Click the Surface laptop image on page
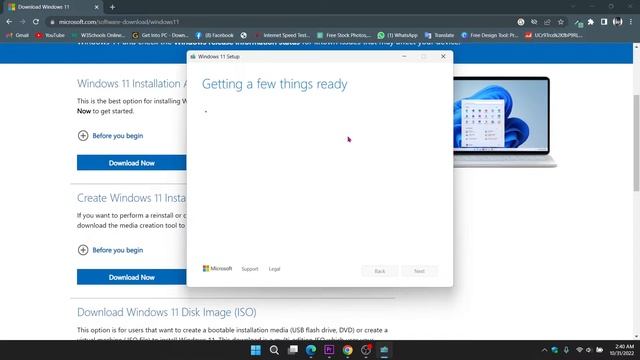The image size is (640, 360). point(505,122)
